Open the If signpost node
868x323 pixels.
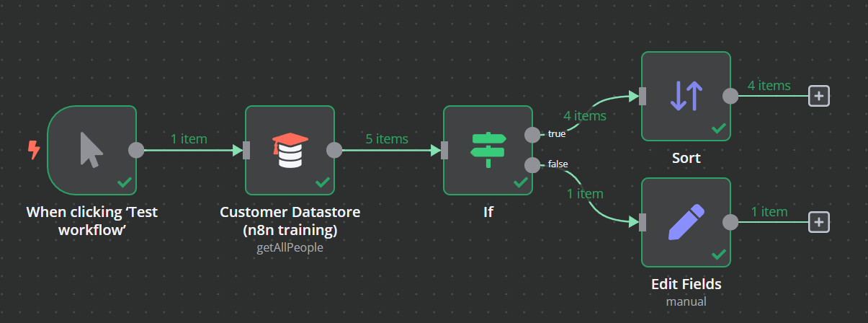tap(488, 150)
